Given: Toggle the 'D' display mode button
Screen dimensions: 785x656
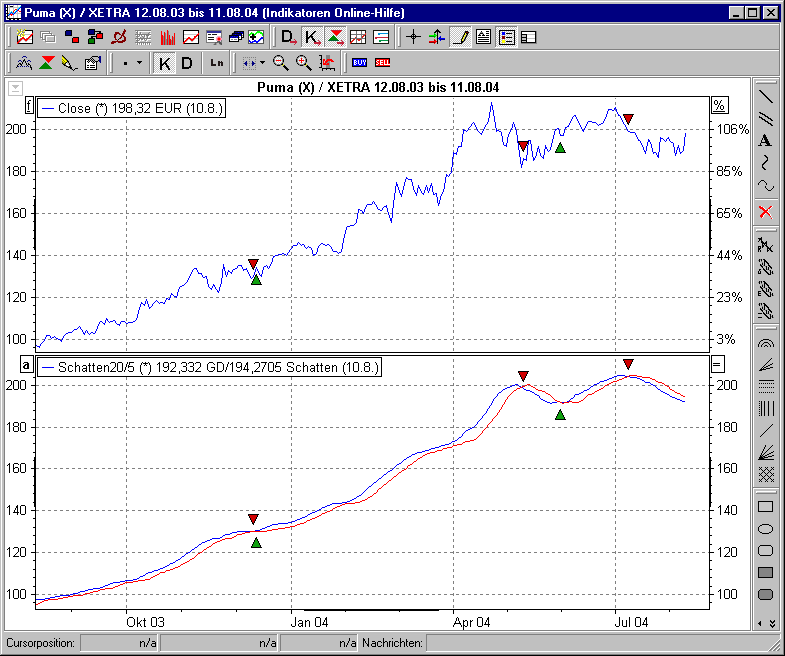Looking at the screenshot, I should tap(187, 63).
